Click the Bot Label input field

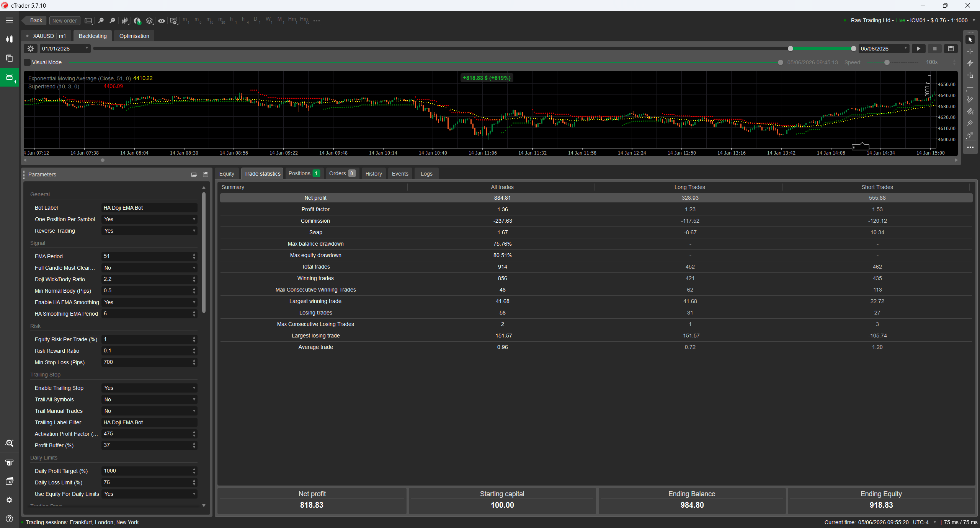[x=149, y=208]
